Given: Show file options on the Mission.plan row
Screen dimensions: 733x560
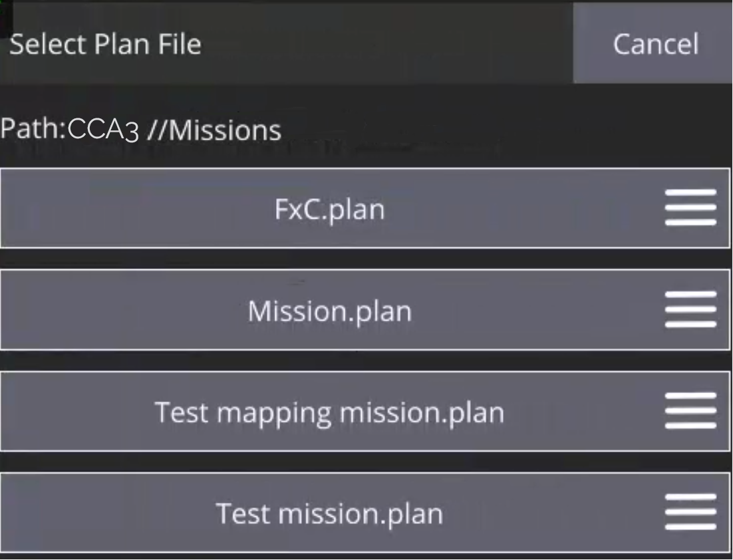Looking at the screenshot, I should click(690, 310).
